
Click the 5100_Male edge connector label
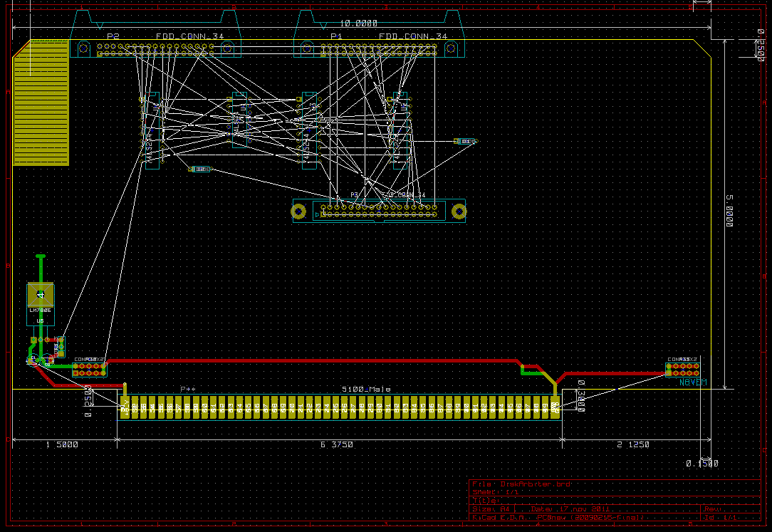pos(366,390)
